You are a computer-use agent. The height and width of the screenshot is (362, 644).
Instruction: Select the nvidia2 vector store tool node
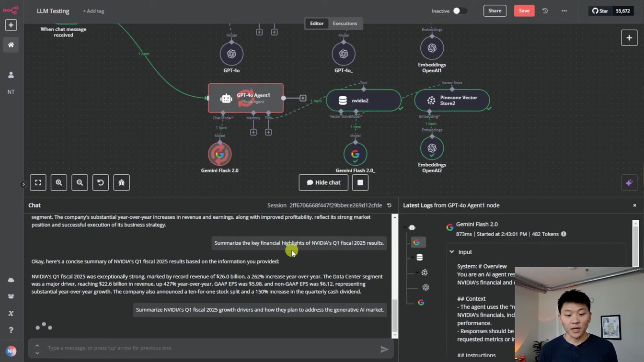(x=364, y=101)
